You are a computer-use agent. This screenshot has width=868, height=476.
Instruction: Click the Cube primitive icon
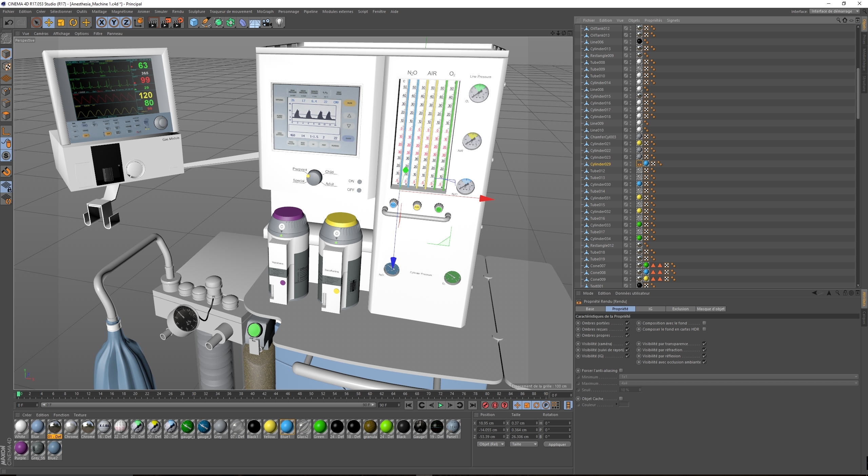click(x=194, y=23)
